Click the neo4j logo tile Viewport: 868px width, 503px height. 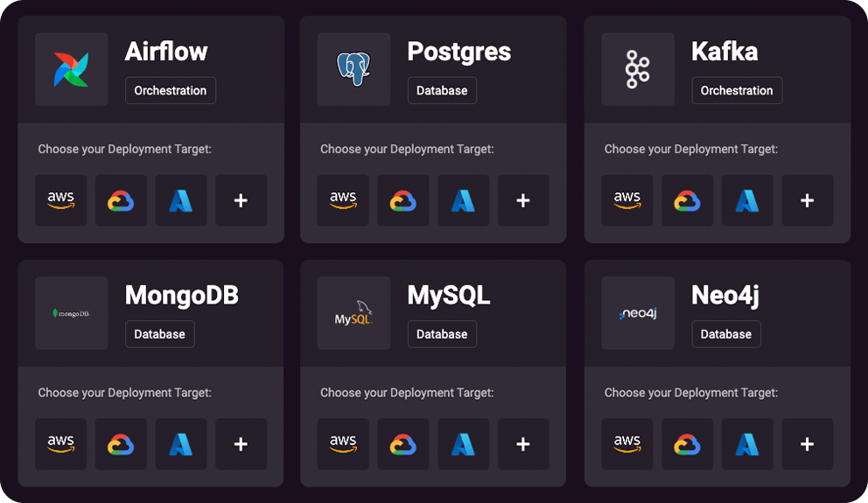click(638, 312)
